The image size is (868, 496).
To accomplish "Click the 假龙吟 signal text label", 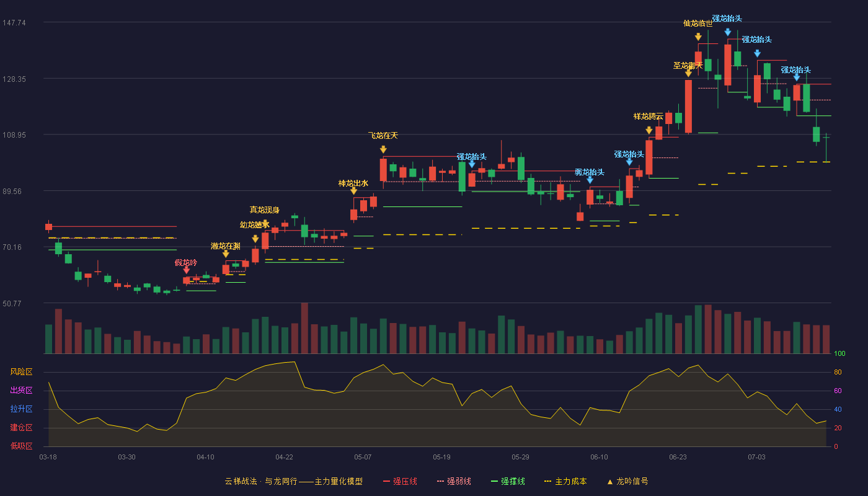I will [186, 263].
